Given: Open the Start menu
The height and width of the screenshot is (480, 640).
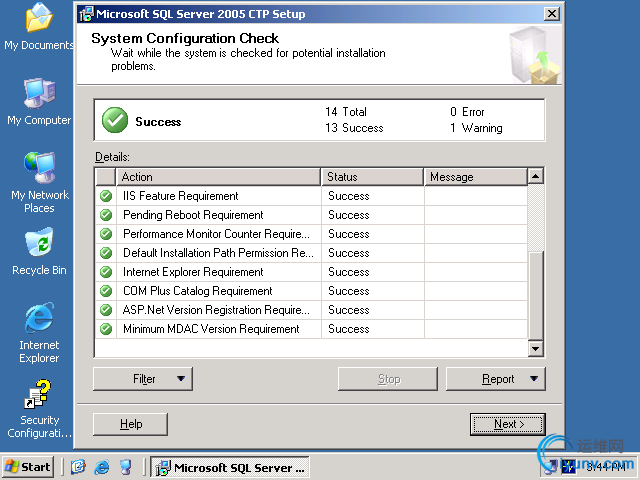Looking at the screenshot, I should 28,467.
